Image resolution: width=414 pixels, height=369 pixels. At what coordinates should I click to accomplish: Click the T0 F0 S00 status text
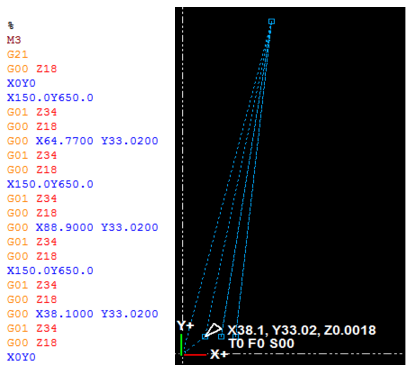tap(261, 343)
